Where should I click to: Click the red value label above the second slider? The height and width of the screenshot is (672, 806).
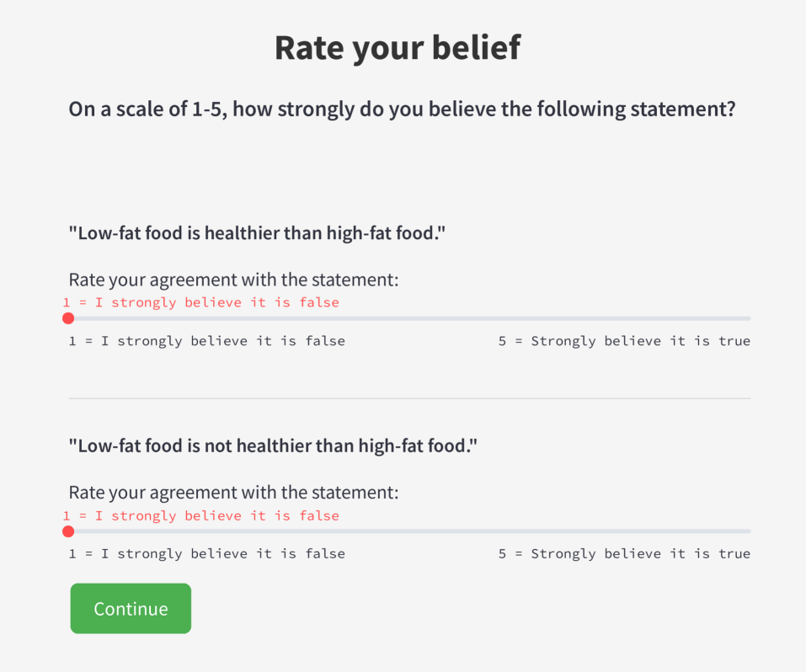pyautogui.click(x=201, y=515)
